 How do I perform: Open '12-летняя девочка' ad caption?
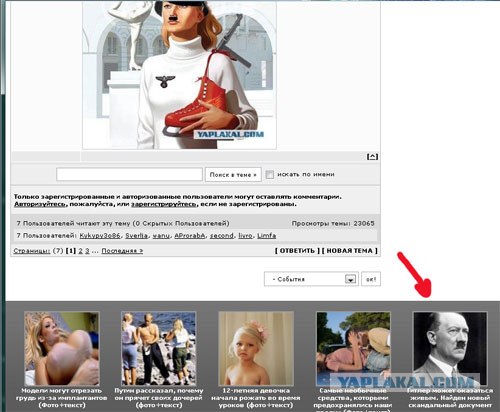pyautogui.click(x=256, y=398)
